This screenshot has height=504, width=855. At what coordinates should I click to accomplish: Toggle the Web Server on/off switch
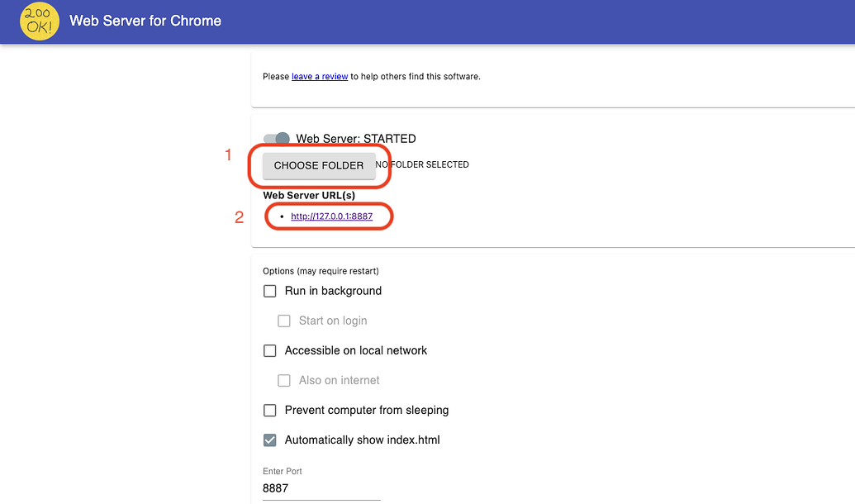pyautogui.click(x=277, y=139)
